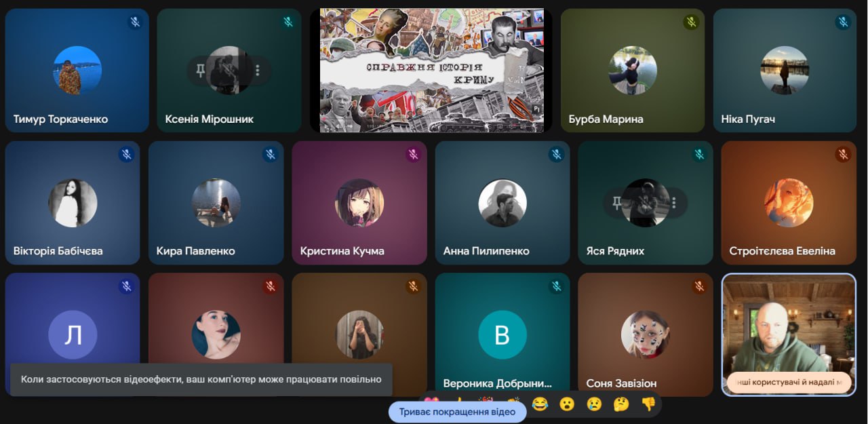This screenshot has height=424, width=868.
Task: Click the Вероника Добрыни… participant avatar 'В'
Action: click(502, 335)
